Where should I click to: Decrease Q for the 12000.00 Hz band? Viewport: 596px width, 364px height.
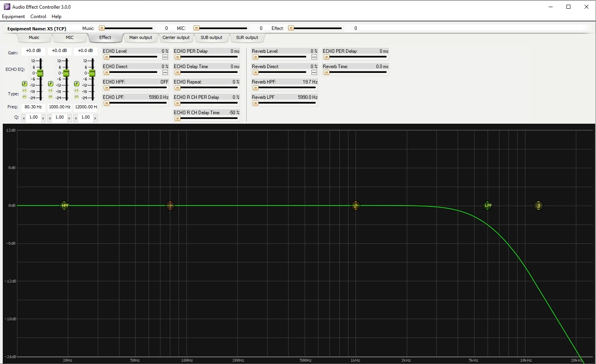pyautogui.click(x=76, y=118)
